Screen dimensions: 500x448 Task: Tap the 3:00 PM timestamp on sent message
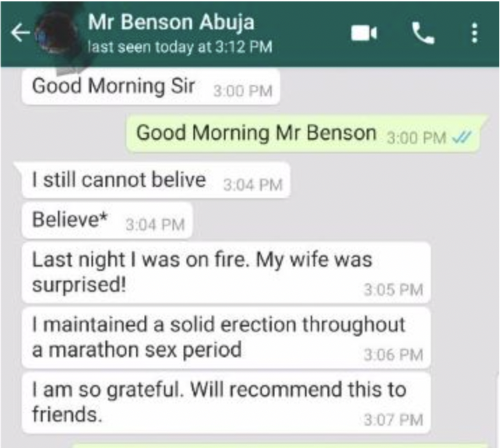[x=416, y=138]
